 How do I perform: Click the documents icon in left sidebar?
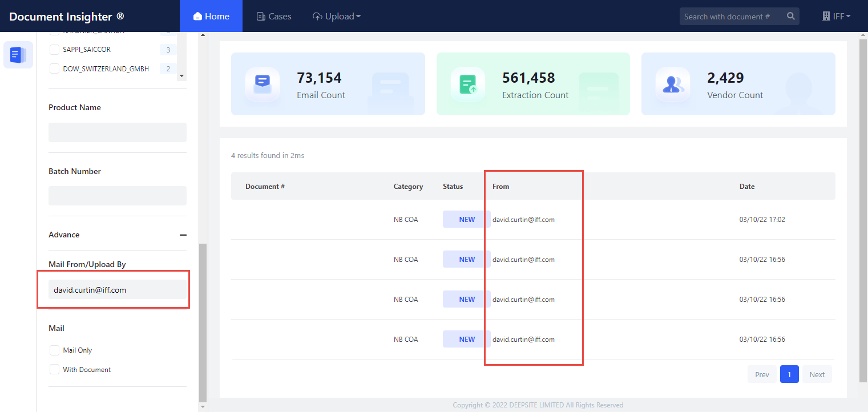tap(18, 55)
